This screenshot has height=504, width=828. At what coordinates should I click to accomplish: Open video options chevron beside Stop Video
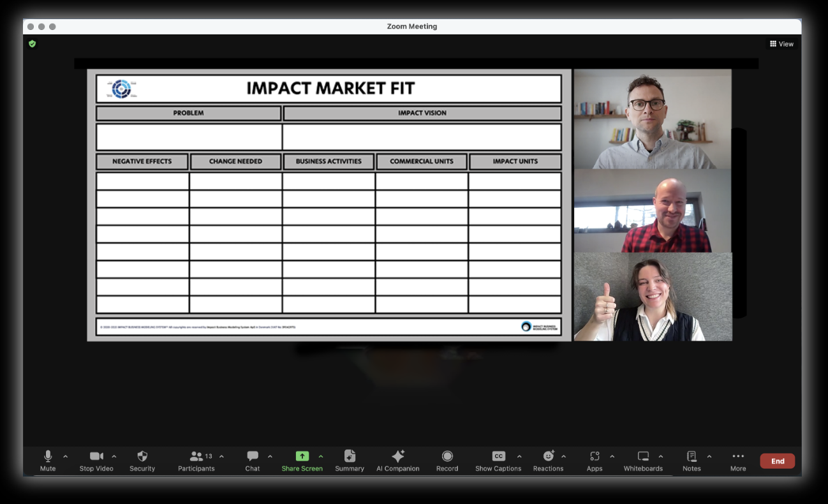[114, 456]
